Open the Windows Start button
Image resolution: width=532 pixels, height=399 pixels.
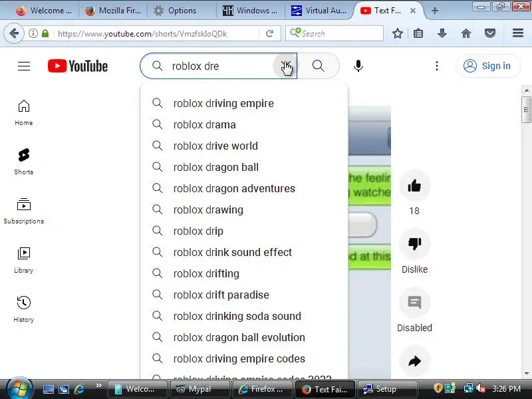(x=20, y=388)
